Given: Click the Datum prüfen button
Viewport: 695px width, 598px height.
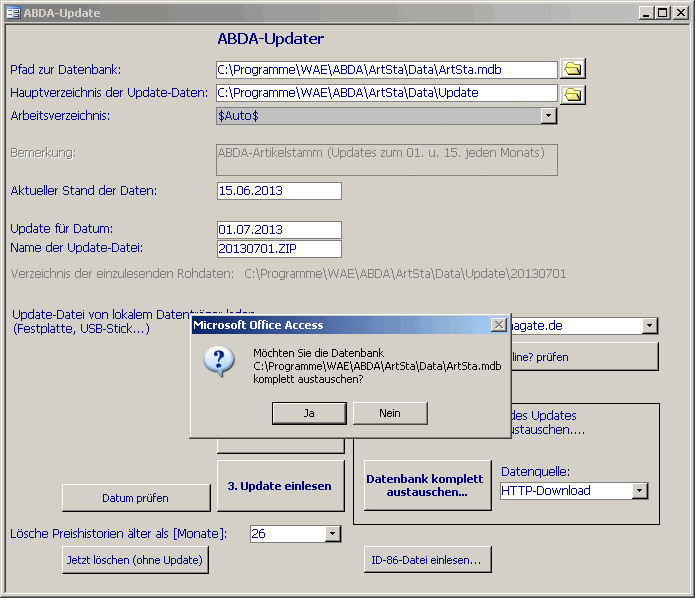Looking at the screenshot, I should (136, 498).
